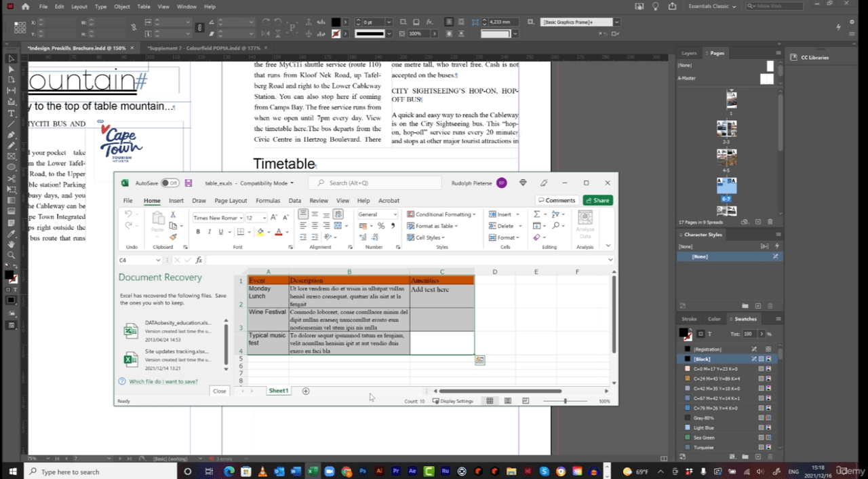Switch to the Layers panel tab

point(689,53)
